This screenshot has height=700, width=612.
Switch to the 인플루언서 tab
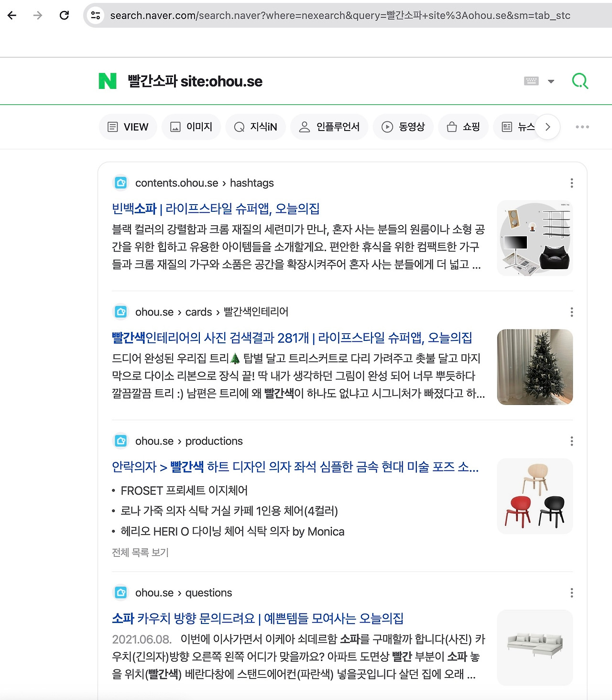point(329,127)
